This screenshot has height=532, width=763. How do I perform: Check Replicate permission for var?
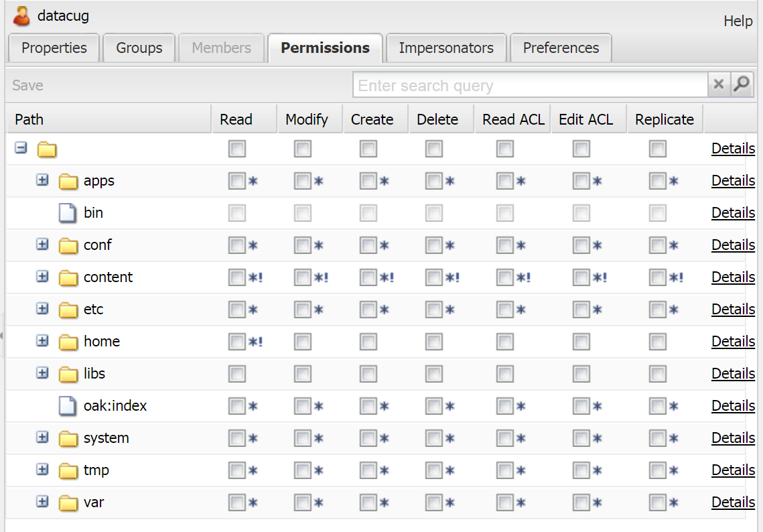click(658, 503)
